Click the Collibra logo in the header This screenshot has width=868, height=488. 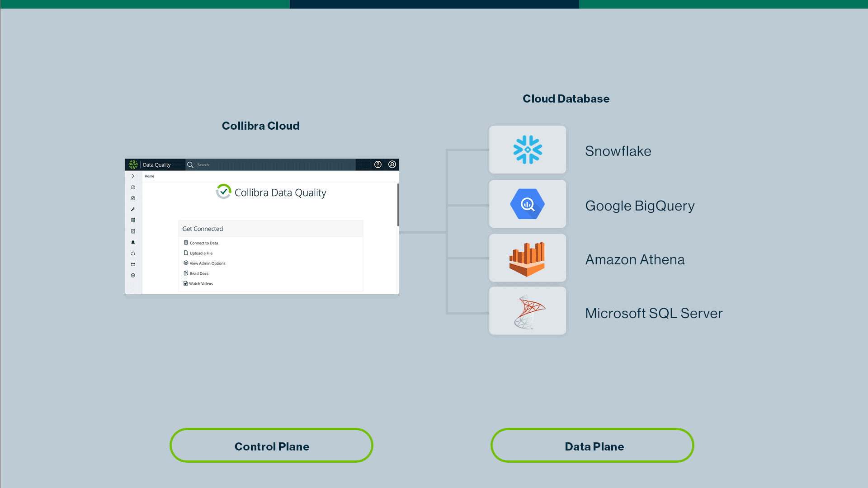pyautogui.click(x=133, y=164)
